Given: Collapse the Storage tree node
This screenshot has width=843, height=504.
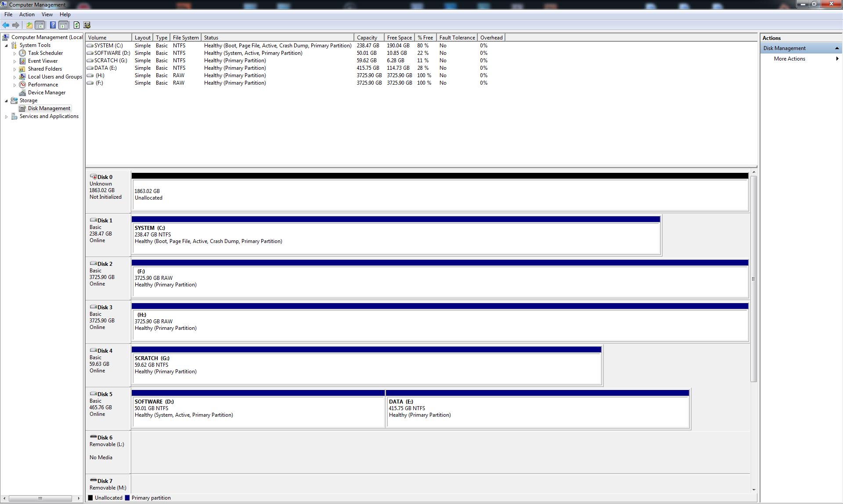Looking at the screenshot, I should click(x=6, y=101).
